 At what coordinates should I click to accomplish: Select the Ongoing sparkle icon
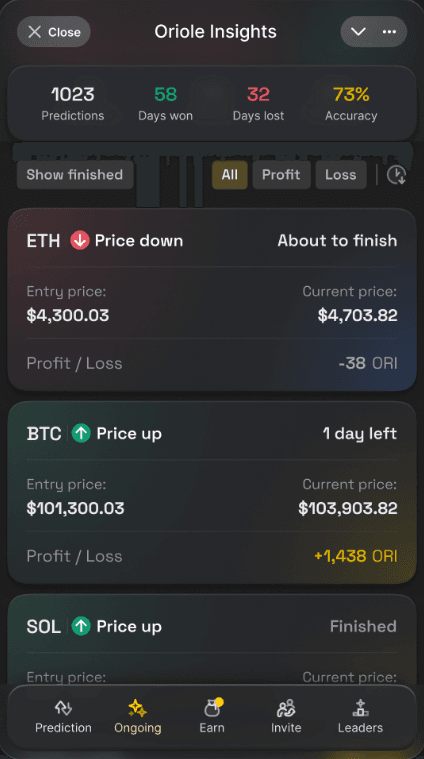(x=137, y=708)
